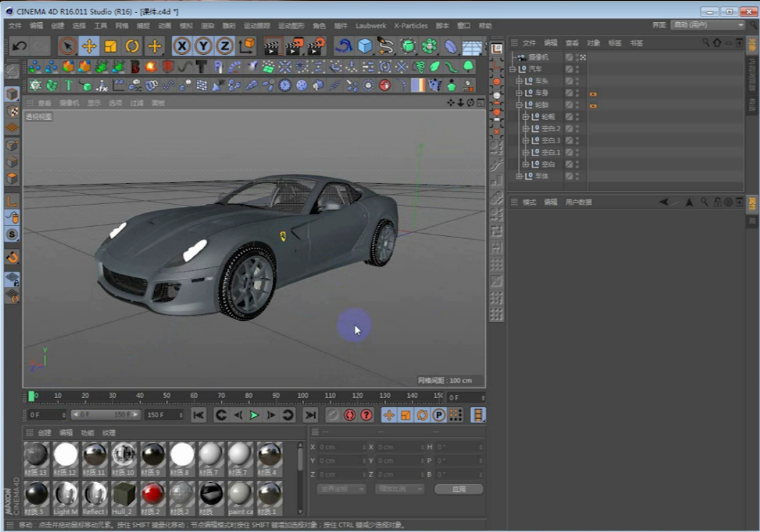Open 创建 in the material manager

[x=44, y=433]
